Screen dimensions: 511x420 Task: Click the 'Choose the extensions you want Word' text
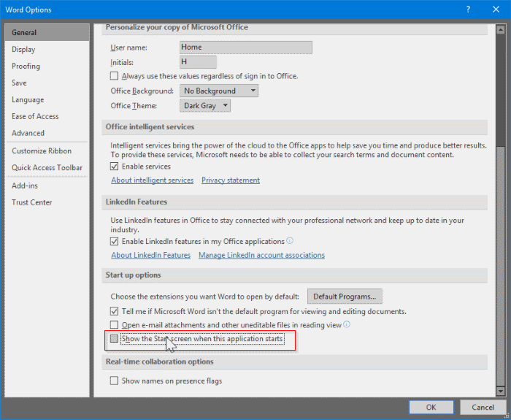click(x=204, y=297)
